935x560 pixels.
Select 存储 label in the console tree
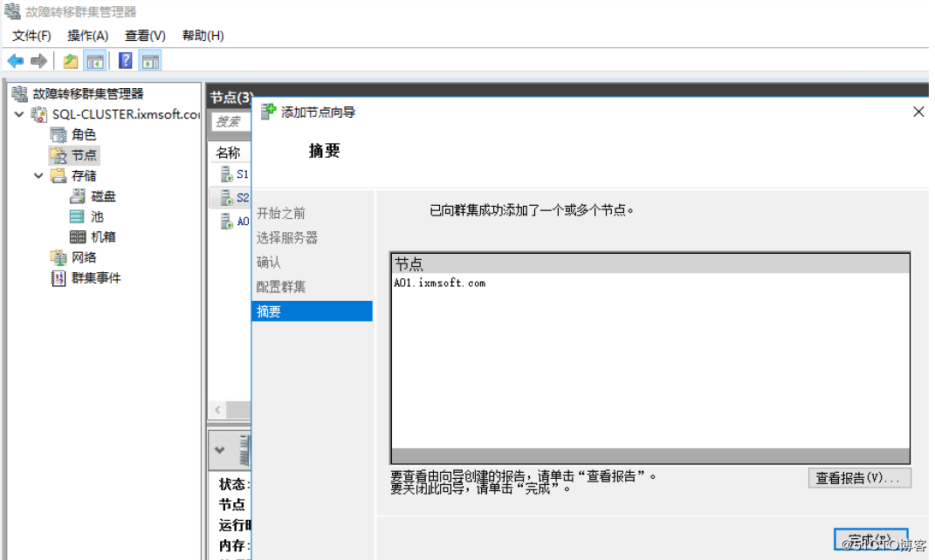(x=84, y=175)
